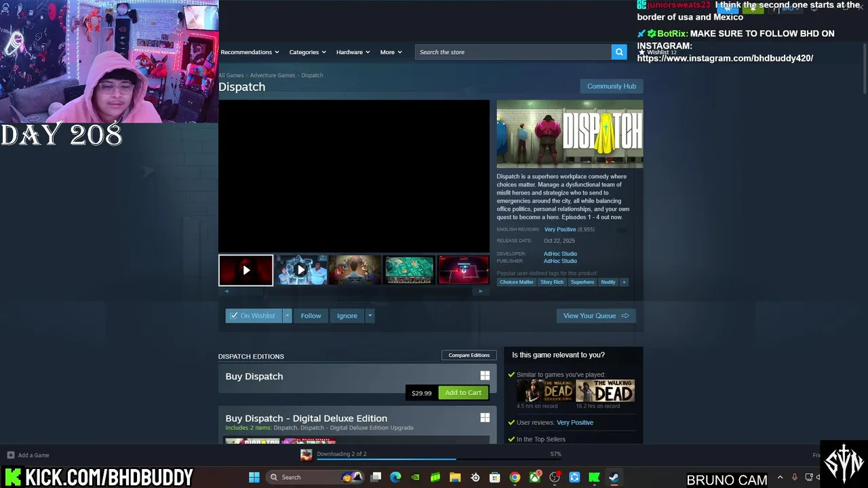The width and height of the screenshot is (868, 488).
Task: Open AdHoc Studio publisher link
Action: [560, 261]
